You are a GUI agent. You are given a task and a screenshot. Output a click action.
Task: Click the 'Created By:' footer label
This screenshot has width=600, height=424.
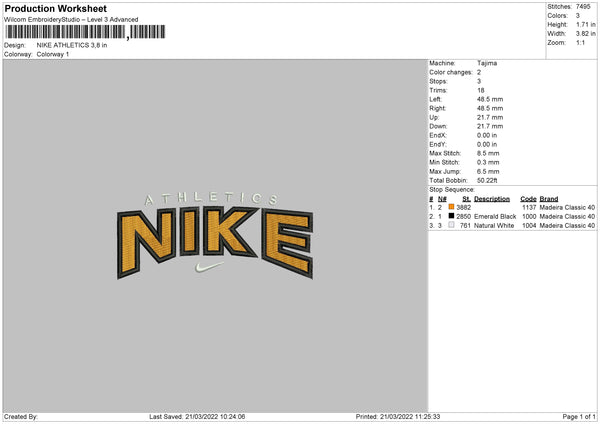(21, 417)
